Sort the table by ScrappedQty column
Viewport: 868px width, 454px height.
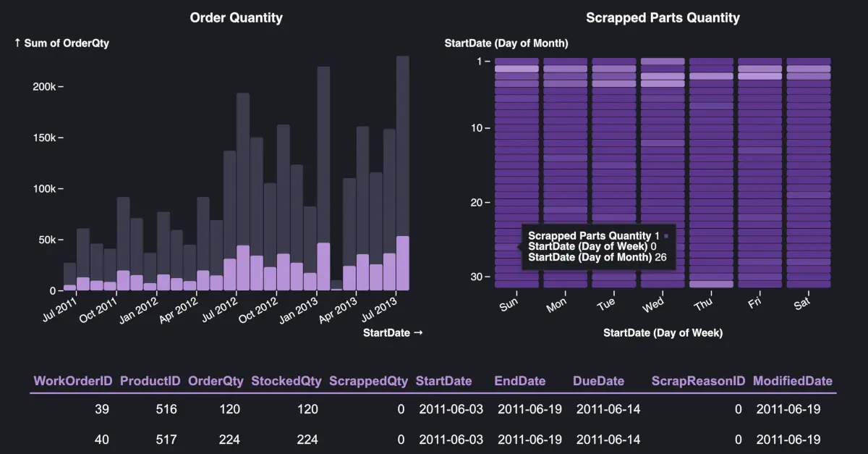point(369,381)
